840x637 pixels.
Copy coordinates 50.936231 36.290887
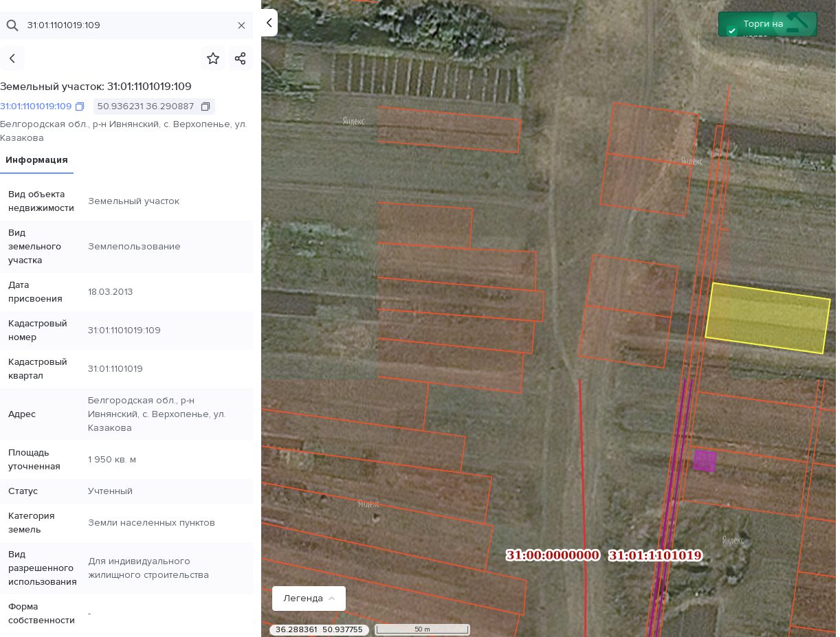205,107
